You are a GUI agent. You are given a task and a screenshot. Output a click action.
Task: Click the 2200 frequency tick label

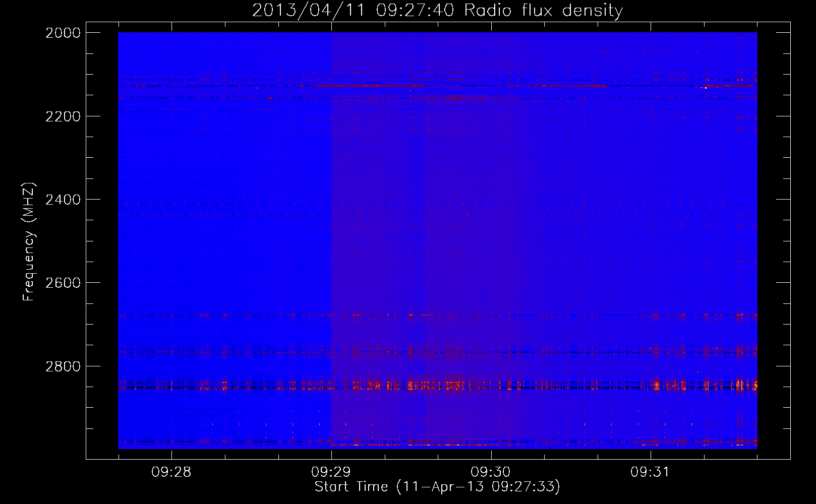63,116
